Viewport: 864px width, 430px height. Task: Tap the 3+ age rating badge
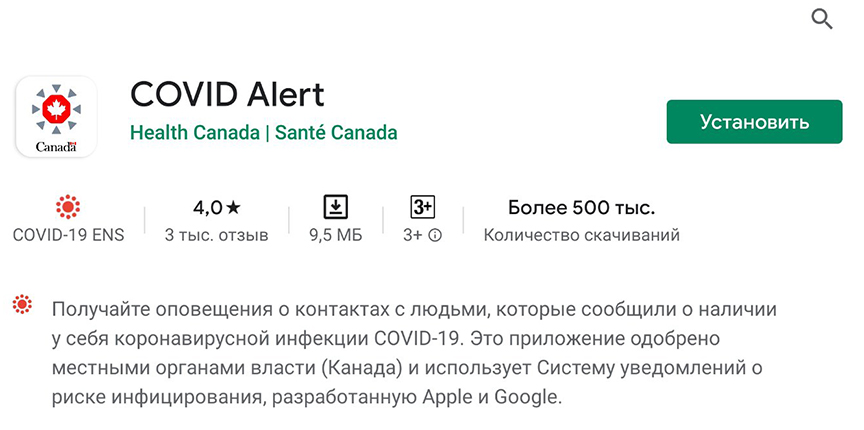(422, 207)
